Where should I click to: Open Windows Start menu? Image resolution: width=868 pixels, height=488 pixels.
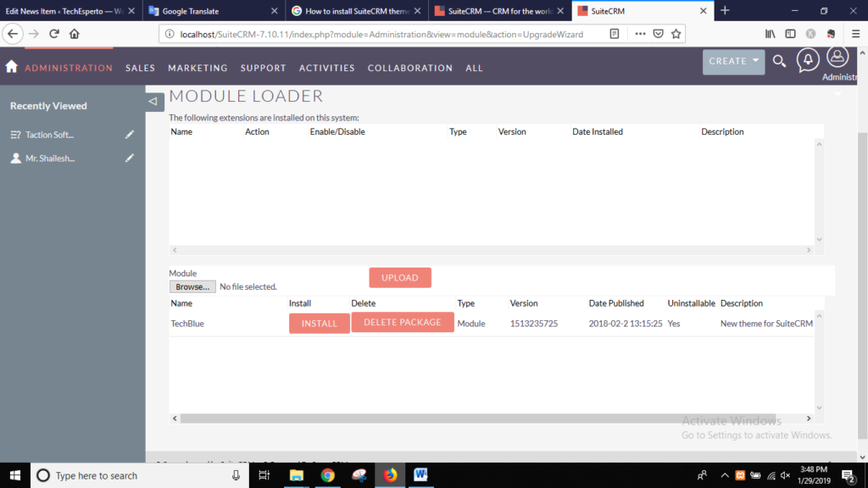click(x=15, y=475)
